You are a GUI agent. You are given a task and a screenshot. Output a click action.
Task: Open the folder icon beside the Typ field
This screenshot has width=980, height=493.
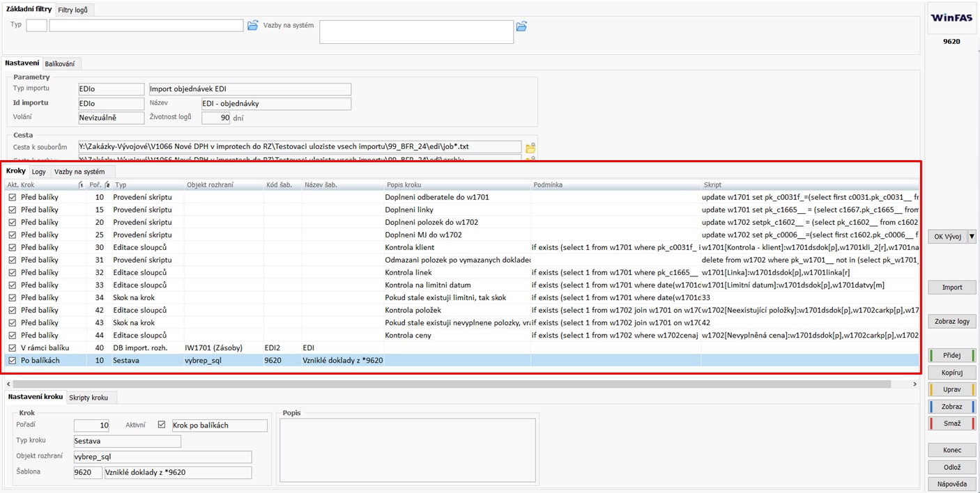(x=252, y=26)
